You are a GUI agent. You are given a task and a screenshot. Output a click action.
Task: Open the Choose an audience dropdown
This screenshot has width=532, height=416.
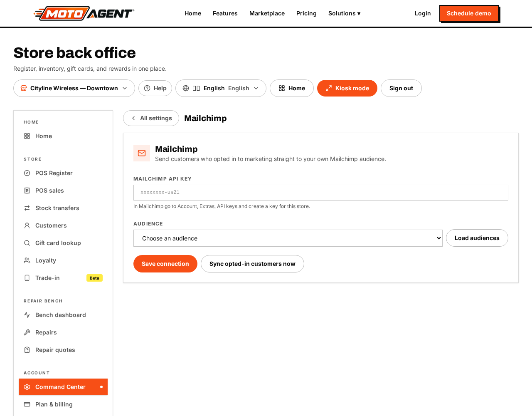tap(288, 238)
